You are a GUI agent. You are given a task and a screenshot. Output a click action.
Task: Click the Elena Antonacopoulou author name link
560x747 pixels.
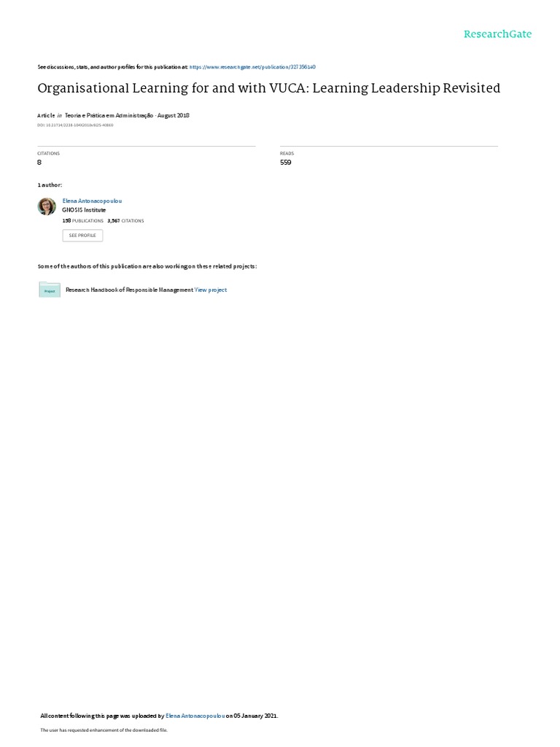pos(92,201)
